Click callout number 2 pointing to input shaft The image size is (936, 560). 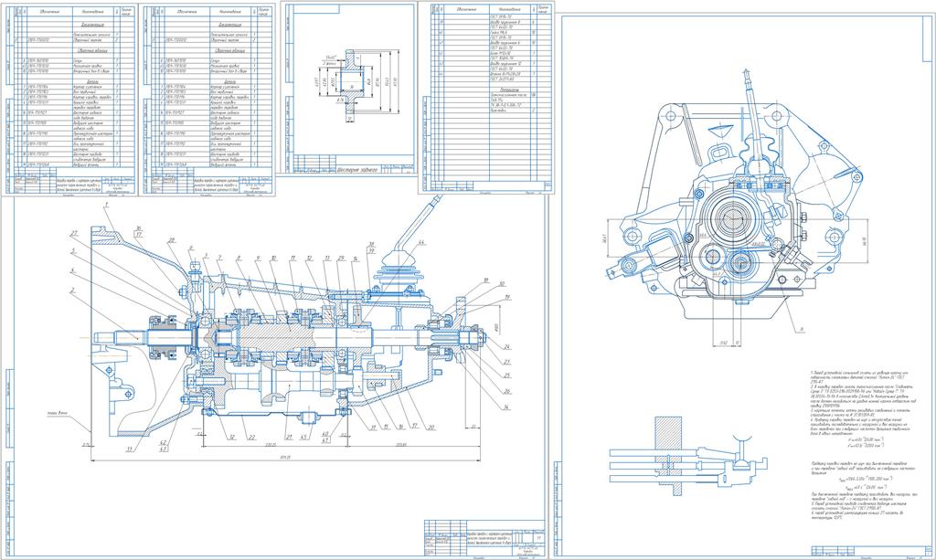pos(71,291)
